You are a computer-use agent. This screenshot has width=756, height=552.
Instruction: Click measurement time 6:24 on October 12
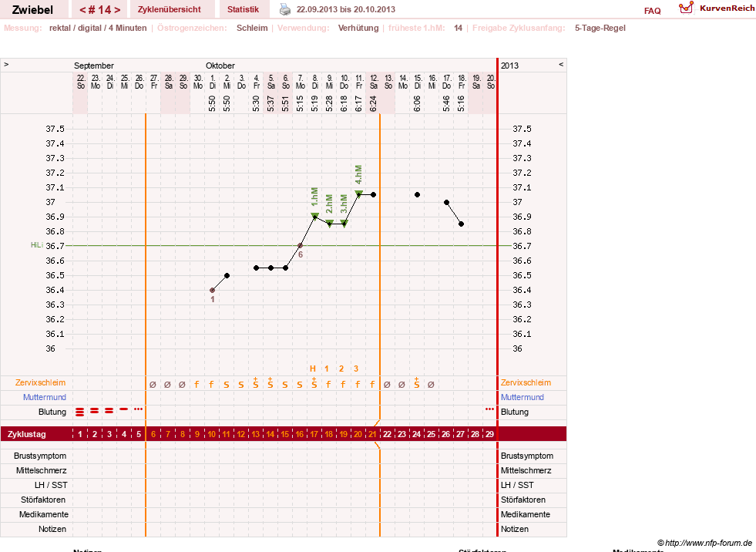374,103
